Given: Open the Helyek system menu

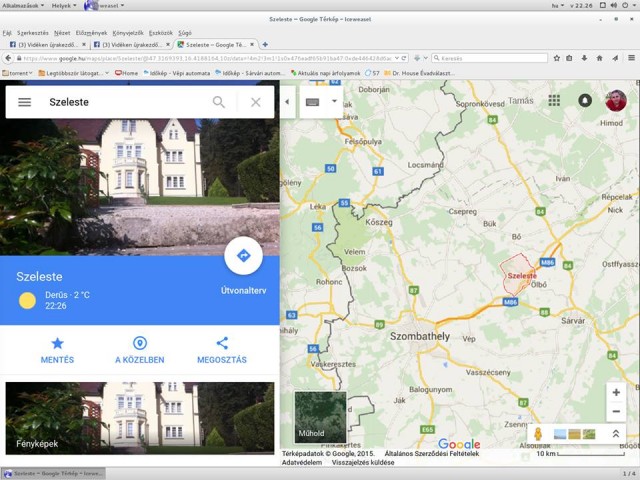Looking at the screenshot, I should coord(64,6).
